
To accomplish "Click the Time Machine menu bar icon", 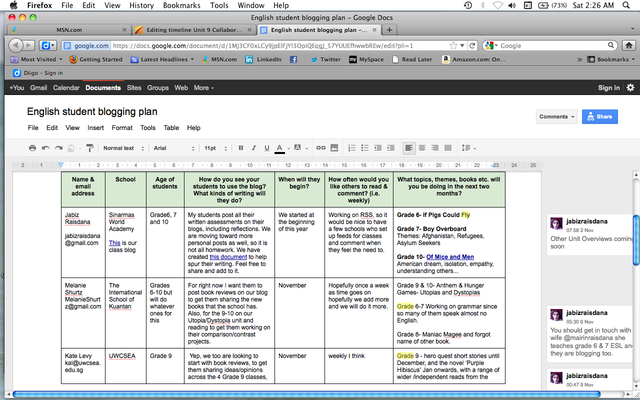I will pyautogui.click(x=468, y=5).
